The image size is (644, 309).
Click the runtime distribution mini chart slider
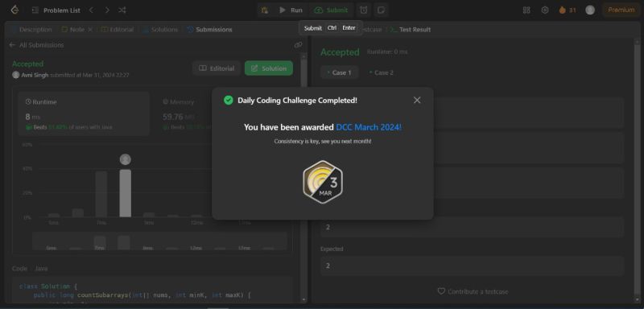click(x=159, y=241)
